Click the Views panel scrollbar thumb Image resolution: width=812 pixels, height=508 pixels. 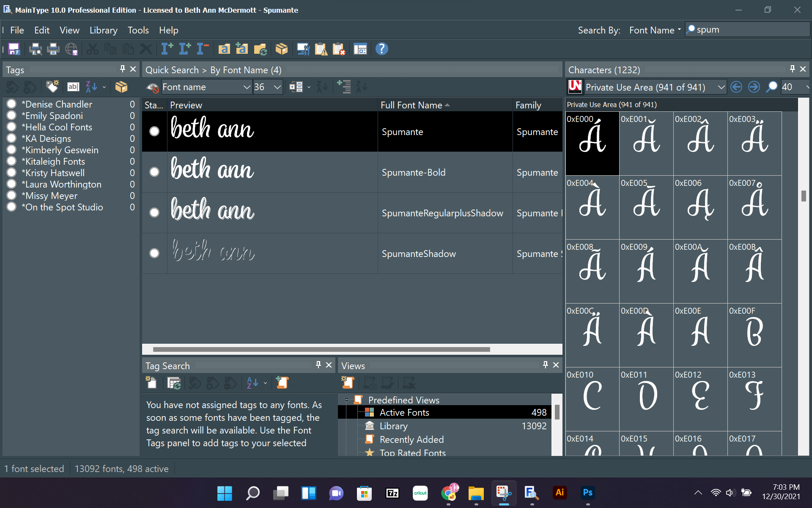point(557,412)
